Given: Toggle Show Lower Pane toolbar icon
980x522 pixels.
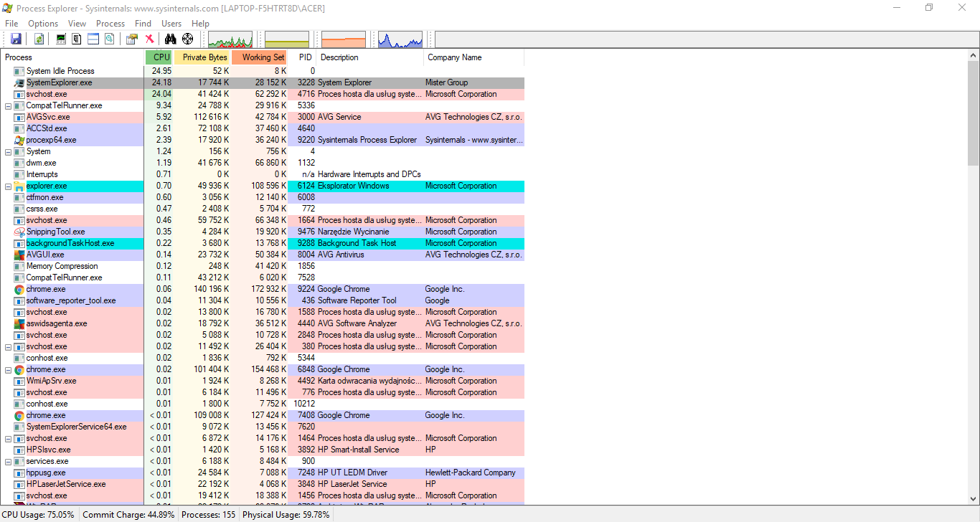Looking at the screenshot, I should pyautogui.click(x=93, y=39).
